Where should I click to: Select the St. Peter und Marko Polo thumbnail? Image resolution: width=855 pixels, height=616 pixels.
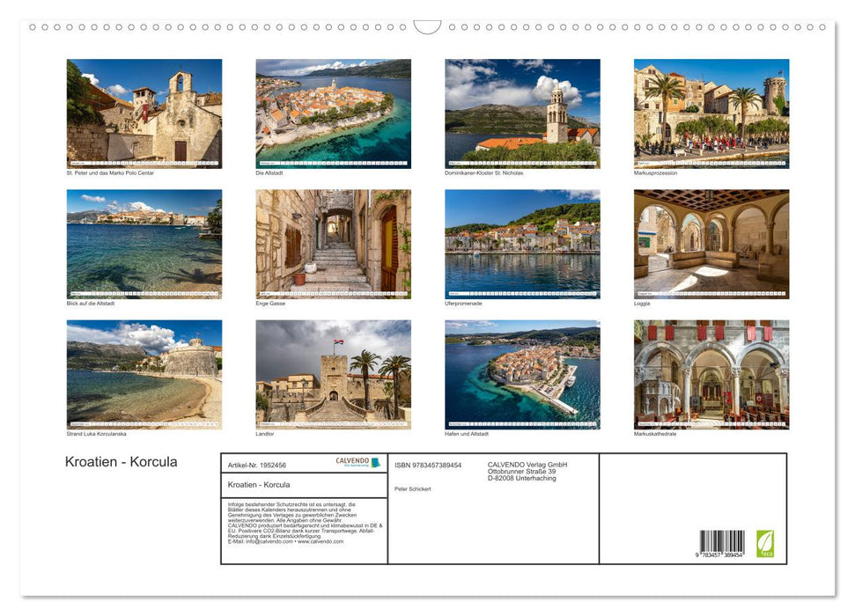coord(144,112)
